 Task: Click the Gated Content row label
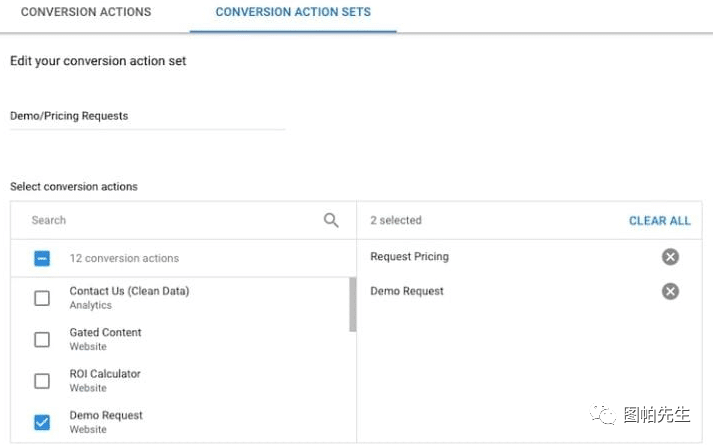pyautogui.click(x=105, y=333)
